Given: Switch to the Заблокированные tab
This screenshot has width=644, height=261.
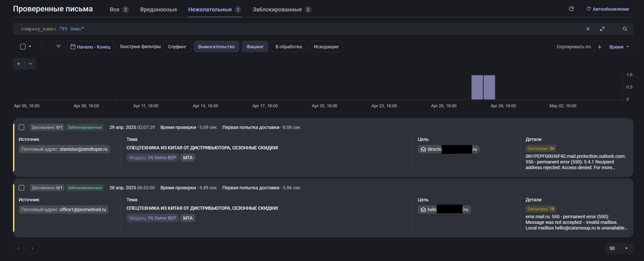Looking at the screenshot, I should pos(277,9).
